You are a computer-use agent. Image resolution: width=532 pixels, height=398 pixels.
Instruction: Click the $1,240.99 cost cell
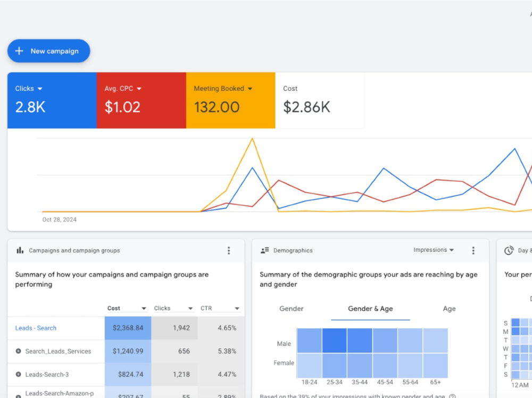[128, 351]
